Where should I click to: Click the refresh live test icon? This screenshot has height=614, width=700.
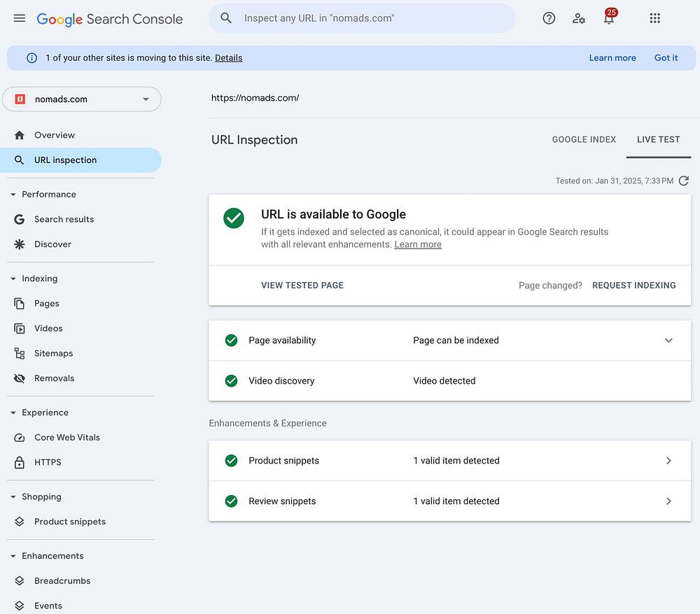pos(684,181)
